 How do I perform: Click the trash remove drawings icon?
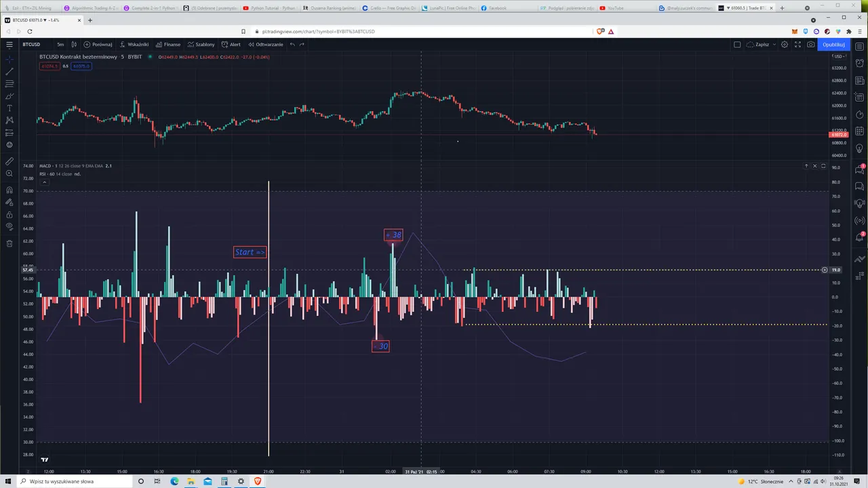pyautogui.click(x=9, y=243)
